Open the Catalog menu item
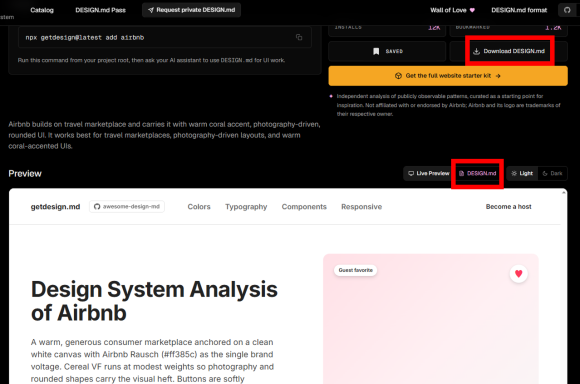 (42, 10)
